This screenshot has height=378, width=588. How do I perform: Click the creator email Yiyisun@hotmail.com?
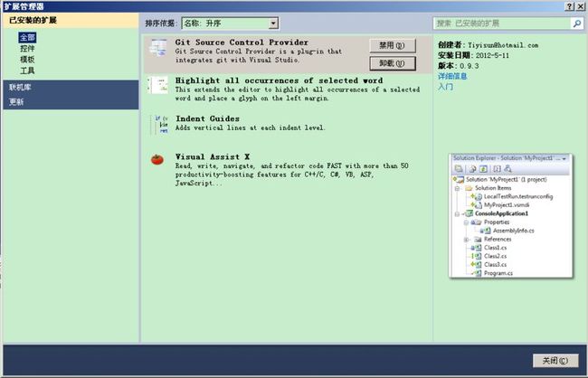point(503,45)
